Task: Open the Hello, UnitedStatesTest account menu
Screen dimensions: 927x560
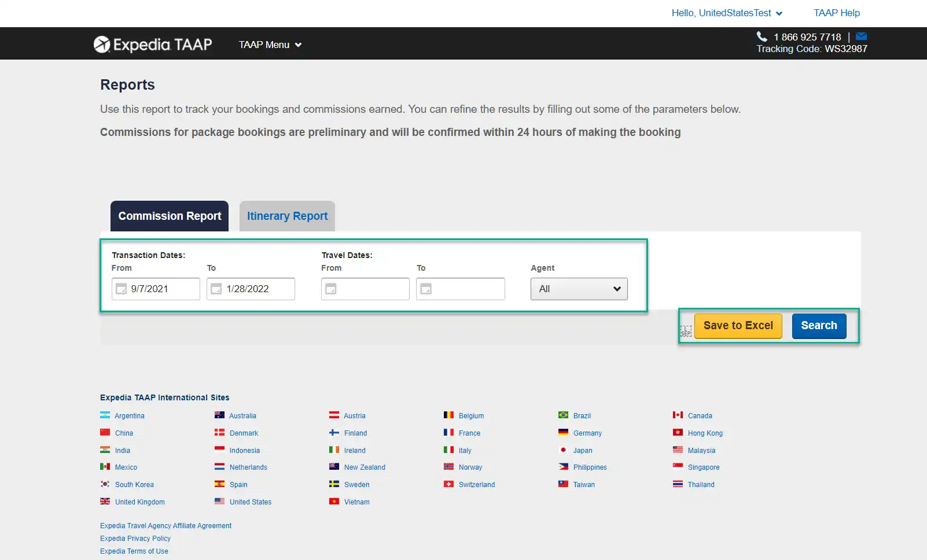Action: (727, 13)
